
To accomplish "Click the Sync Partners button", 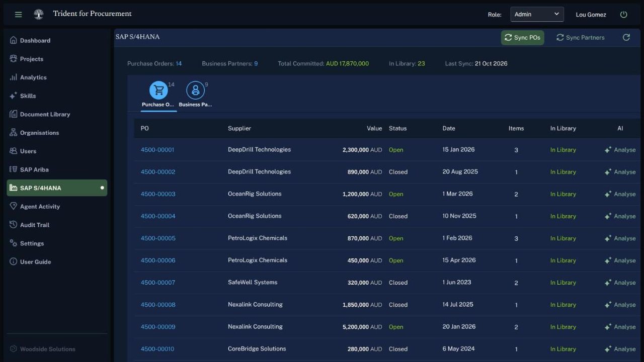I will click(580, 38).
